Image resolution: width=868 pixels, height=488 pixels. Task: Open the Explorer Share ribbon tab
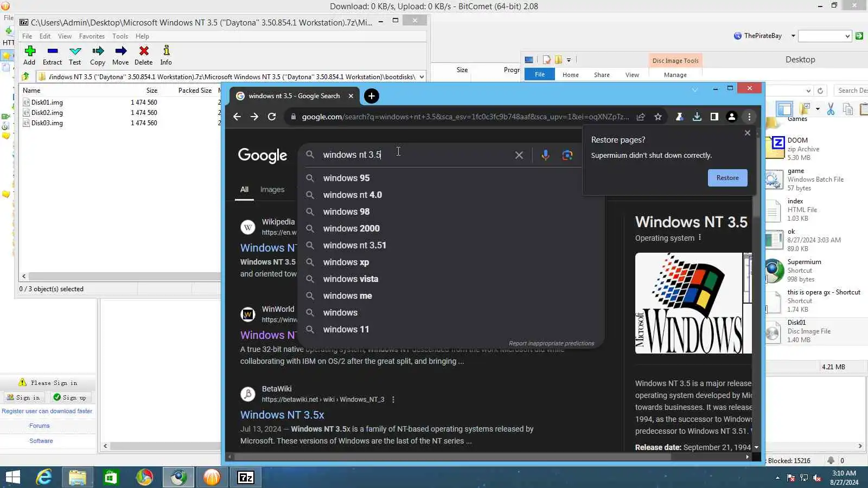[x=602, y=75]
